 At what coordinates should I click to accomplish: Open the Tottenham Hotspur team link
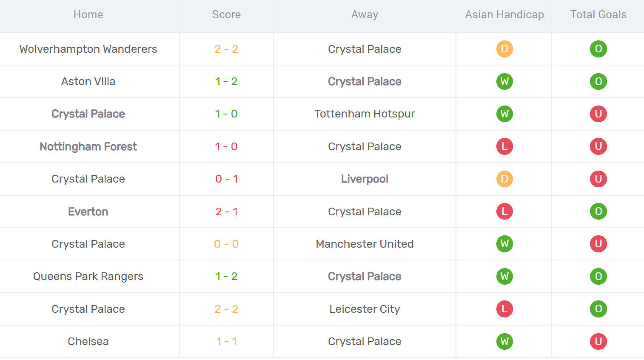click(x=365, y=114)
